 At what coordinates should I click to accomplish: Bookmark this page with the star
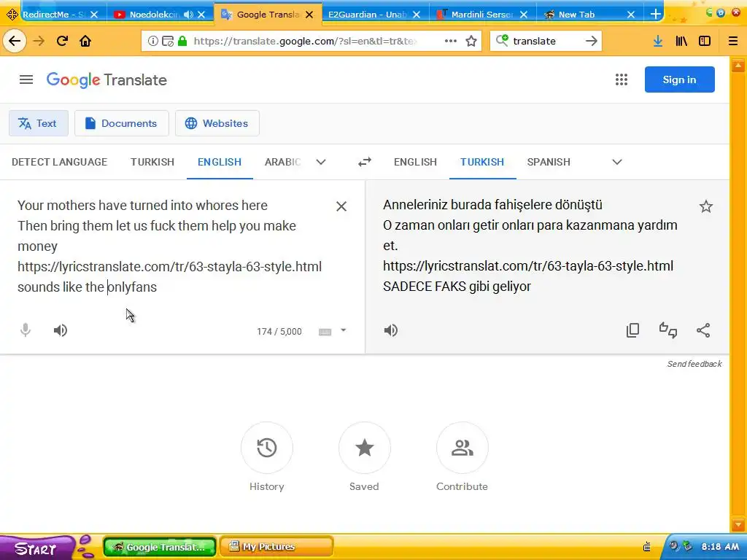click(471, 41)
